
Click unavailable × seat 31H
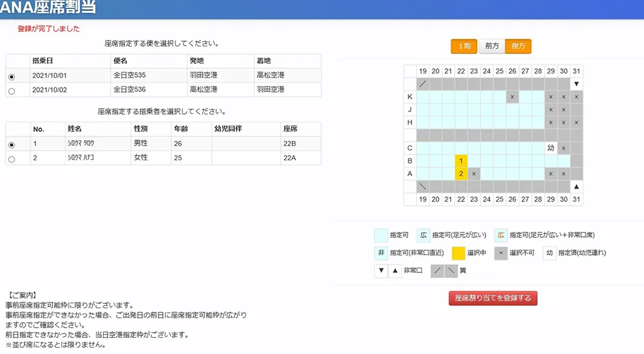576,122
